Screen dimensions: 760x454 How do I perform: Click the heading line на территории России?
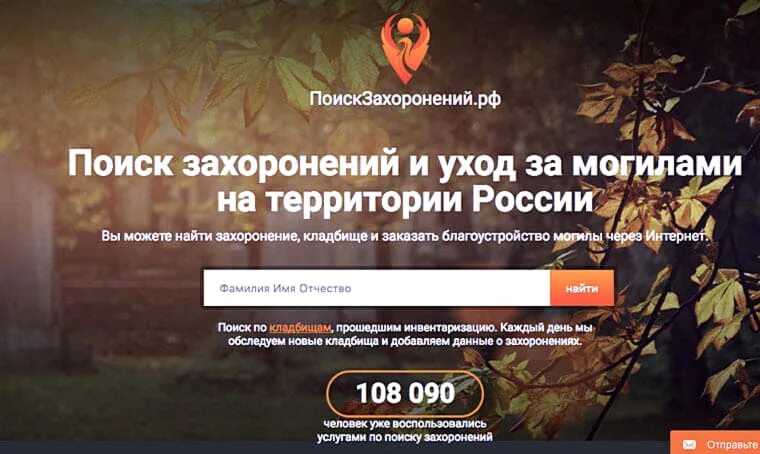click(x=405, y=200)
